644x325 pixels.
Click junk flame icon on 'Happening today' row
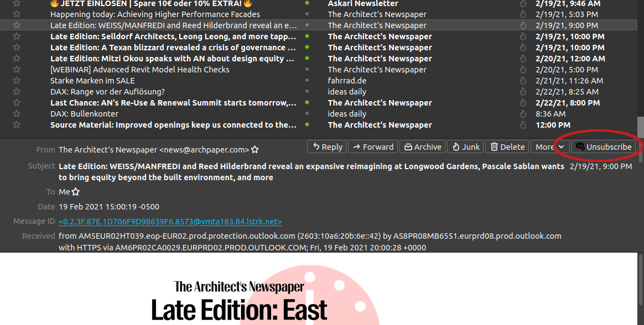523,14
